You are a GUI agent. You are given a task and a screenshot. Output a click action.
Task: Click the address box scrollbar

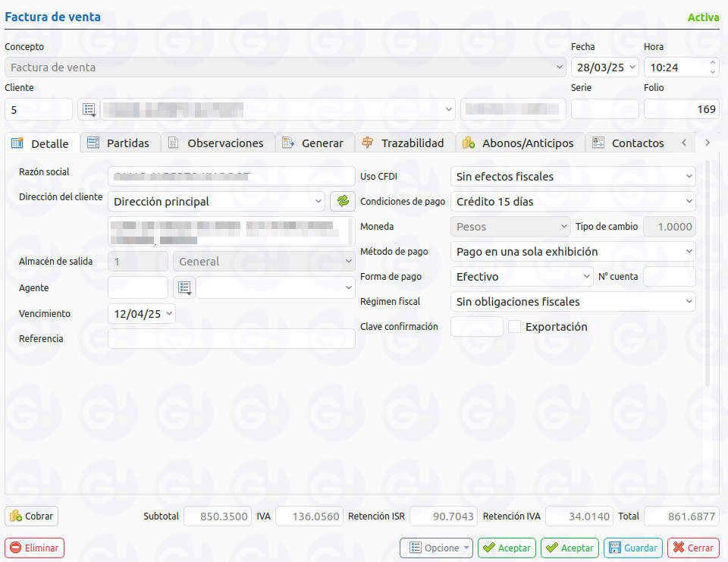(350, 231)
